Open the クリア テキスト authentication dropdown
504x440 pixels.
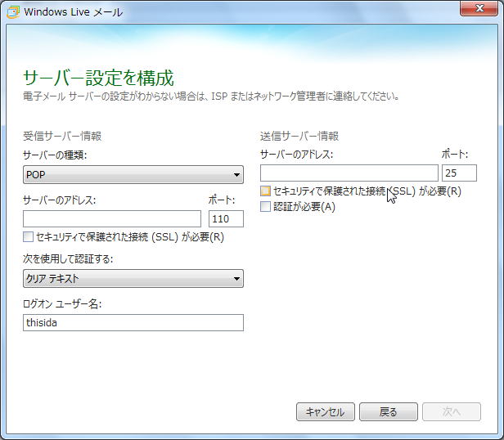(x=133, y=278)
